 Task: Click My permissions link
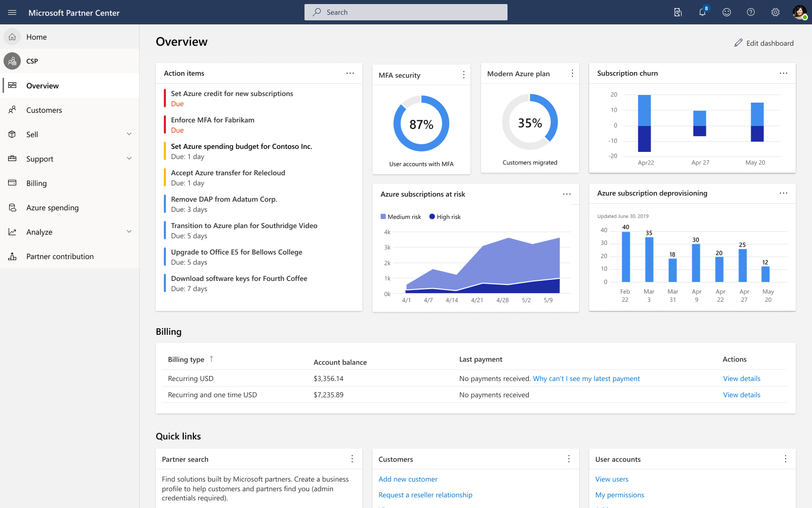coord(620,495)
